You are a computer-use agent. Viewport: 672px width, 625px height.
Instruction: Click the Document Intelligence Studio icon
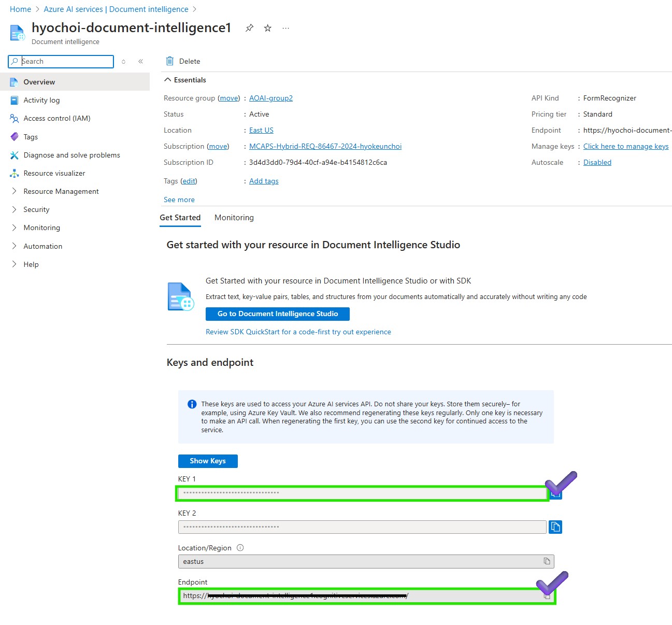(180, 296)
